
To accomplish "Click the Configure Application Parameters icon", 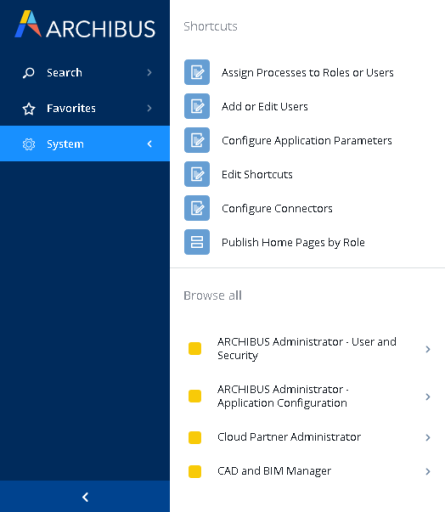I will 197,140.
